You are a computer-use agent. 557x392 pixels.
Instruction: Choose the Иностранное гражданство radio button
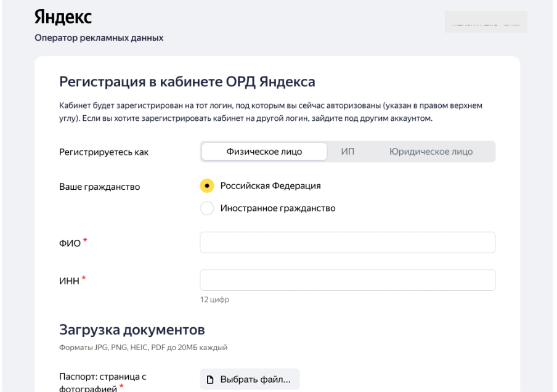click(x=208, y=208)
